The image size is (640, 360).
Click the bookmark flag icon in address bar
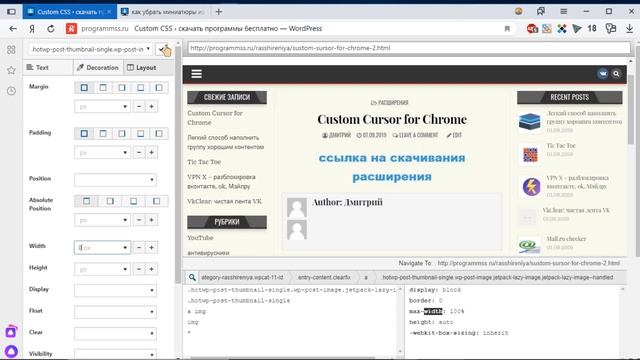pyautogui.click(x=507, y=29)
